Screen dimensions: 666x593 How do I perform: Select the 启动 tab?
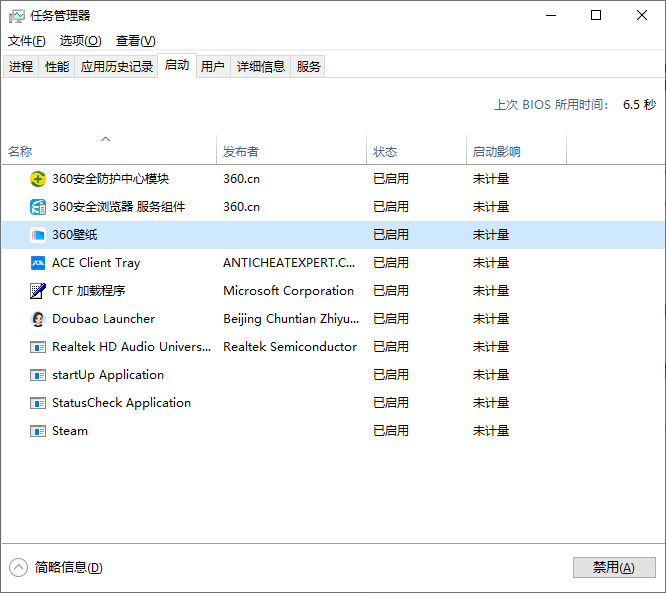[177, 65]
